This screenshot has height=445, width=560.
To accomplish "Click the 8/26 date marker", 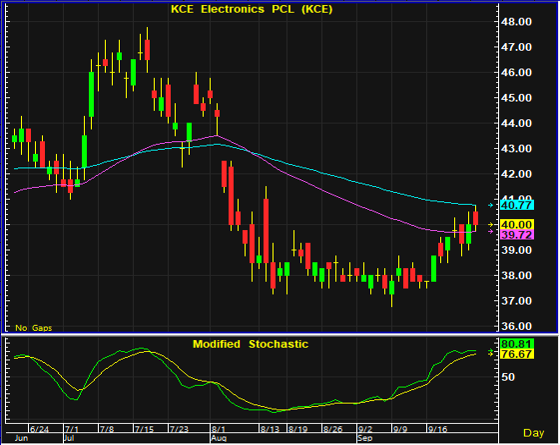I will tap(333, 429).
